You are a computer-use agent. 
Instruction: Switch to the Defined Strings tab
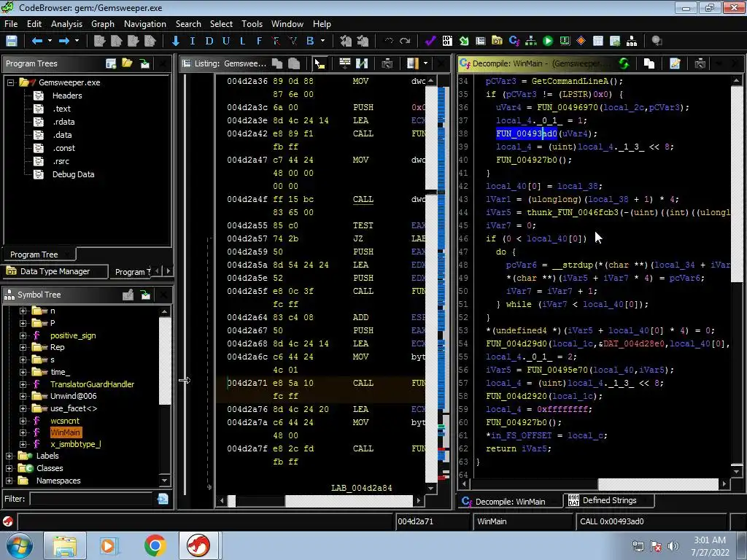point(609,500)
